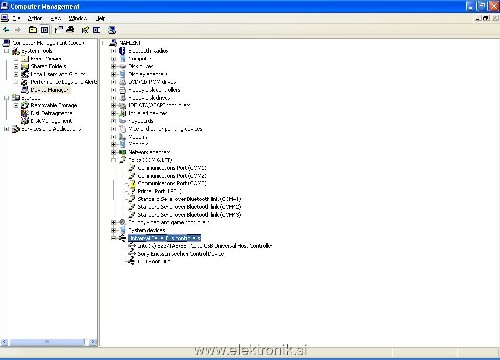This screenshot has width=500, height=360.
Task: Expand the Removable Storage branch
Action: coord(16,105)
